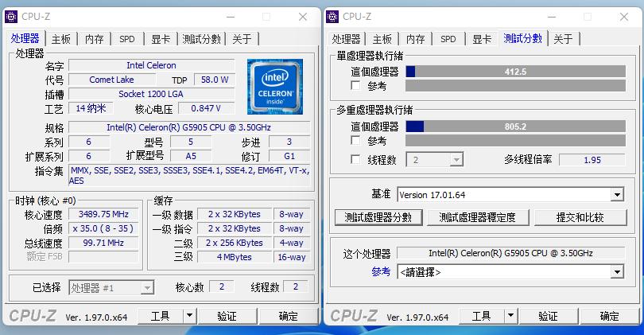Screen dimensions: 644x335
Task: Click the 修订 value G1
Action: pyautogui.click(x=289, y=156)
